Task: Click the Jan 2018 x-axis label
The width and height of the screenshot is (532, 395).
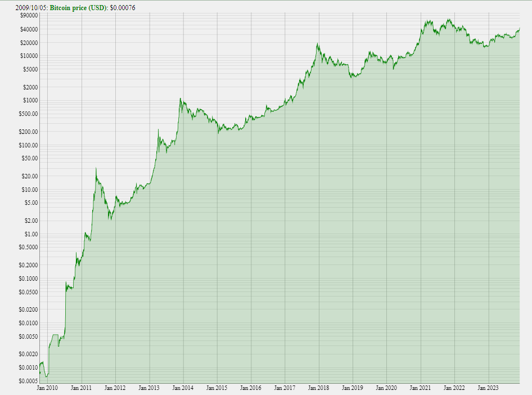Action: [319, 388]
